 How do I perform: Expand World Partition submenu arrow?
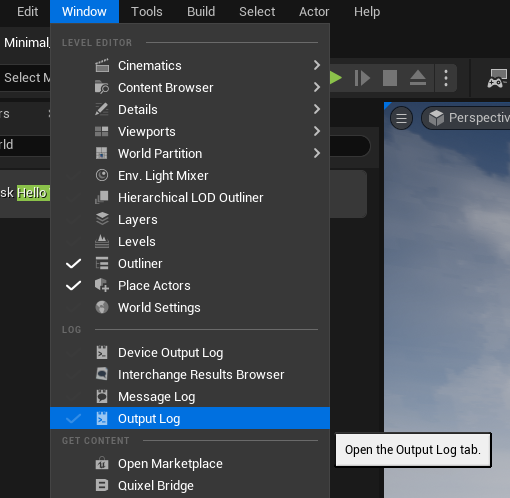pos(317,153)
